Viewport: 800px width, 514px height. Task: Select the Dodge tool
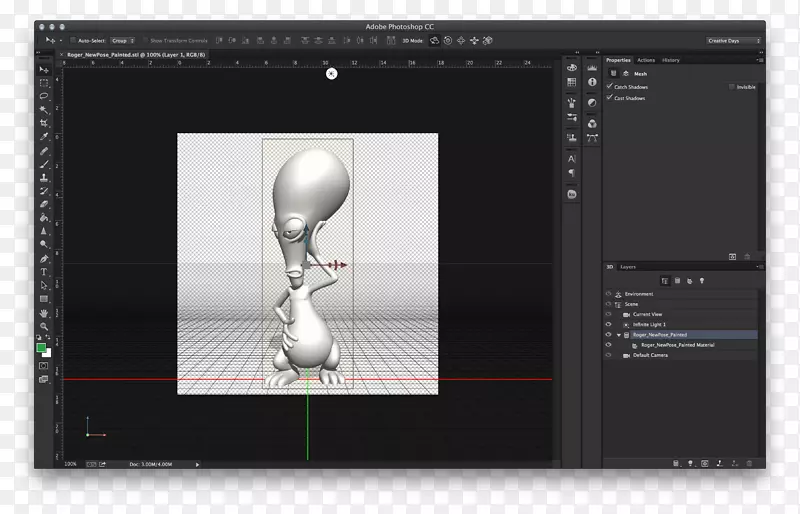(x=44, y=244)
